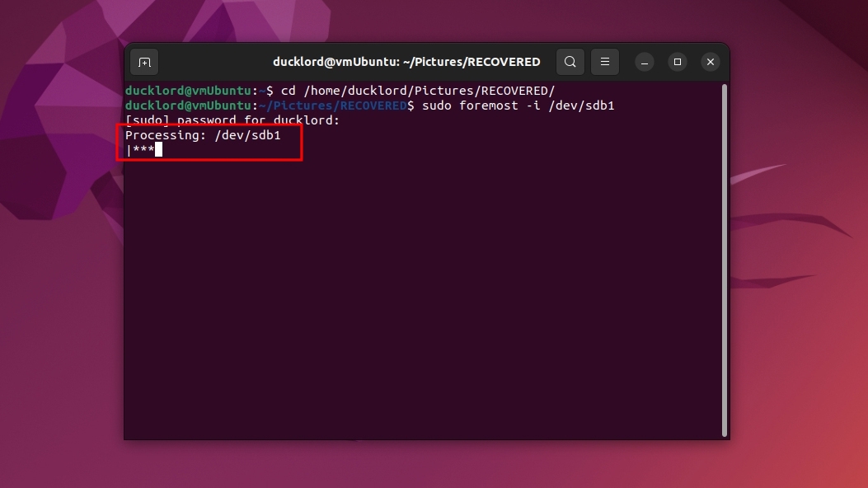Open the terminal hamburger menu
Viewport: 868px width, 488px height.
point(605,62)
